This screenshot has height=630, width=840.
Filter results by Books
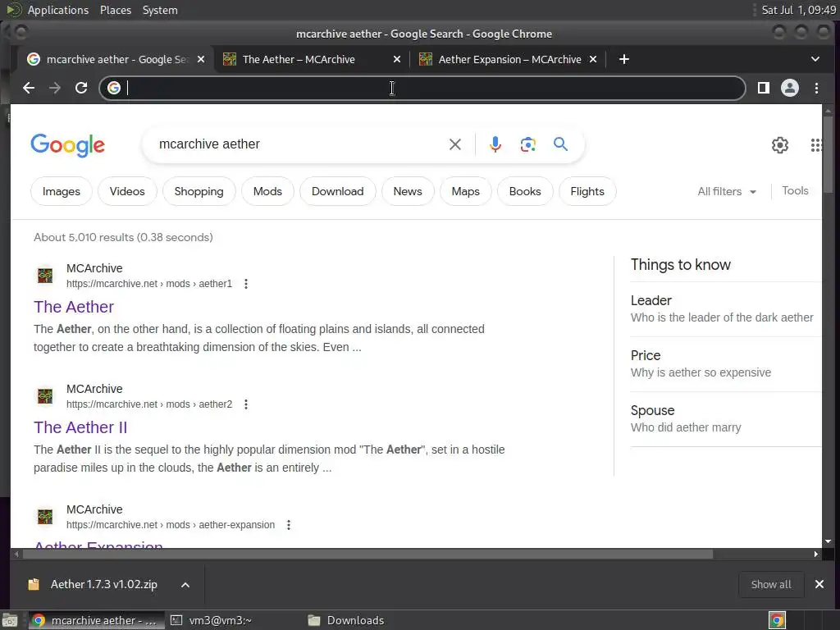525,191
